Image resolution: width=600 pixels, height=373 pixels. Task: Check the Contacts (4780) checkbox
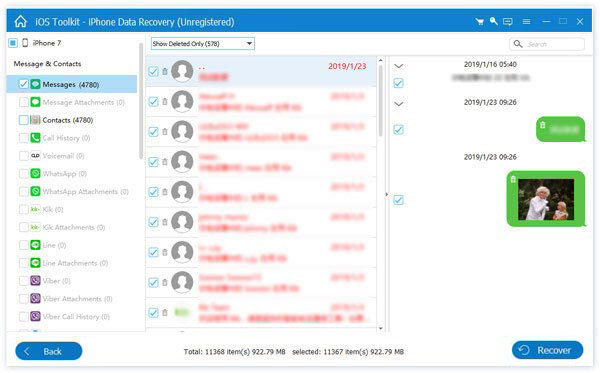tap(24, 120)
